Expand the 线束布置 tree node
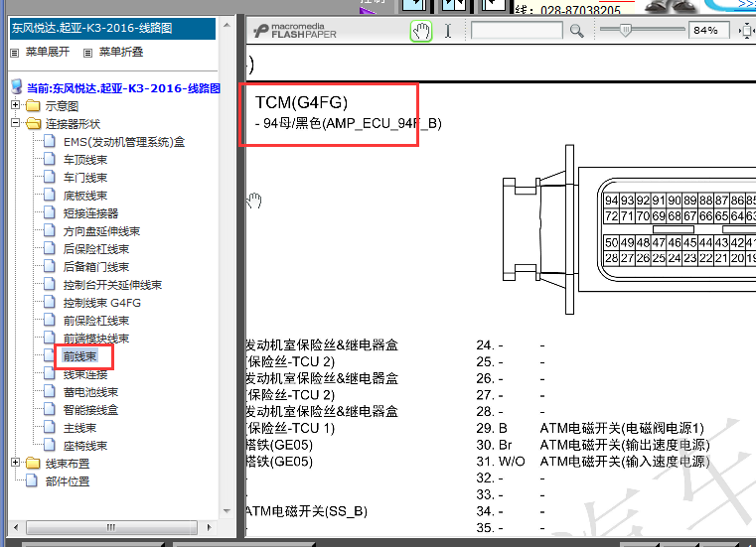Image resolution: width=756 pixels, height=547 pixels. tap(16, 463)
